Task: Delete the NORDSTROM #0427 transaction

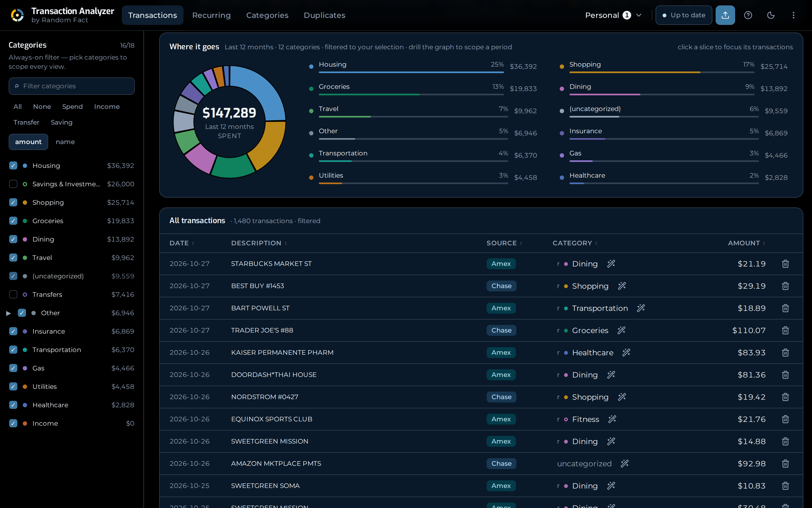Action: [785, 397]
